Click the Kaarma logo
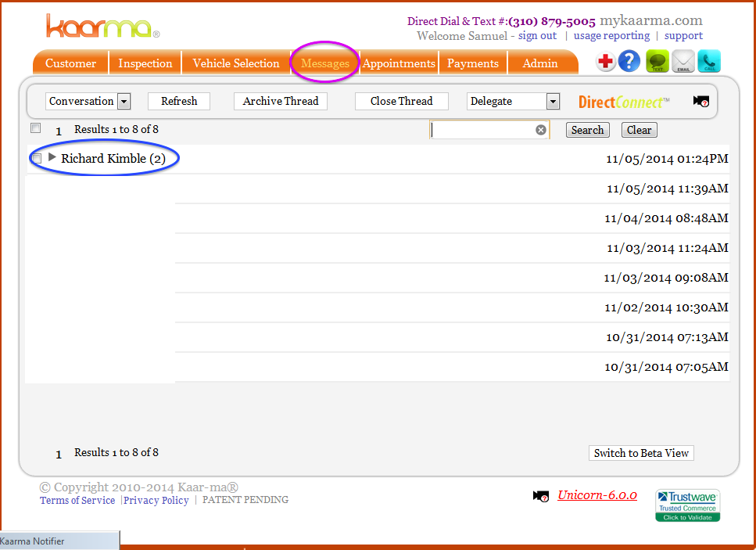The image size is (756, 550). [102, 26]
